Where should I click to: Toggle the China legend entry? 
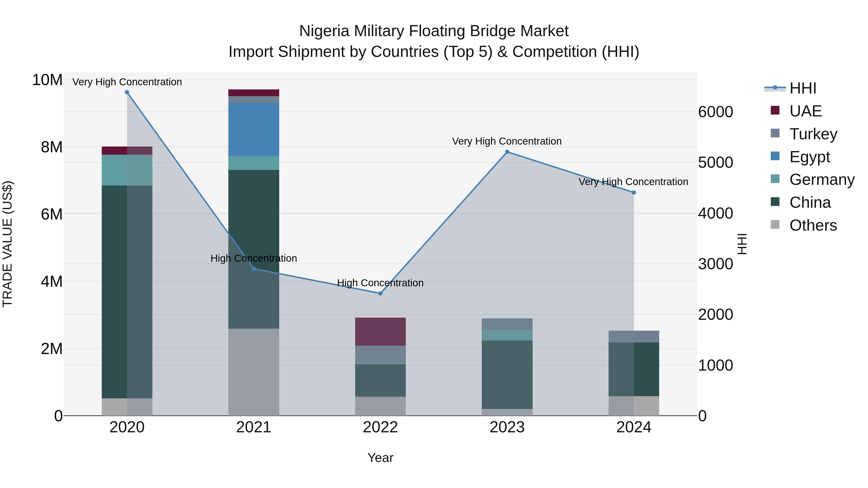coord(800,202)
